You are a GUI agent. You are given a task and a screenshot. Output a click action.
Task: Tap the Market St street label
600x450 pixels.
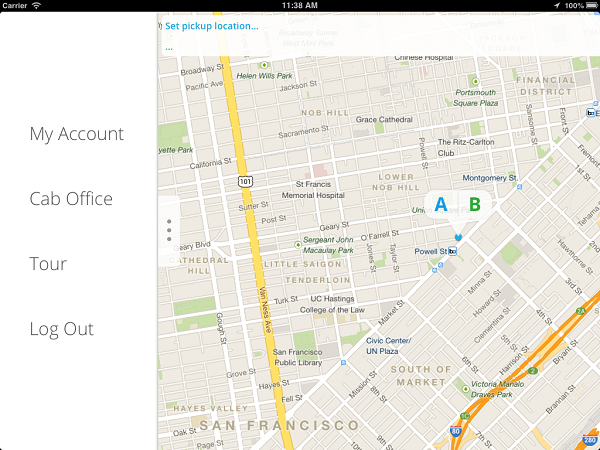tap(391, 313)
